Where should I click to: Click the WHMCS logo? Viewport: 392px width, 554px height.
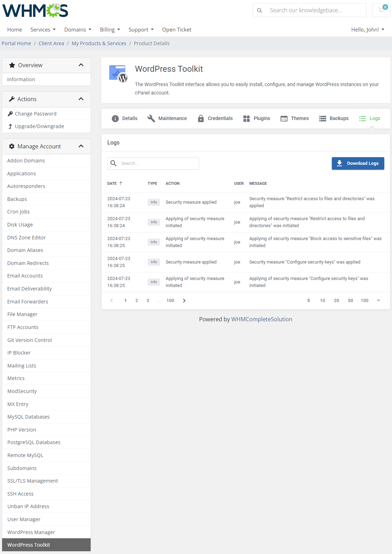pos(35,10)
